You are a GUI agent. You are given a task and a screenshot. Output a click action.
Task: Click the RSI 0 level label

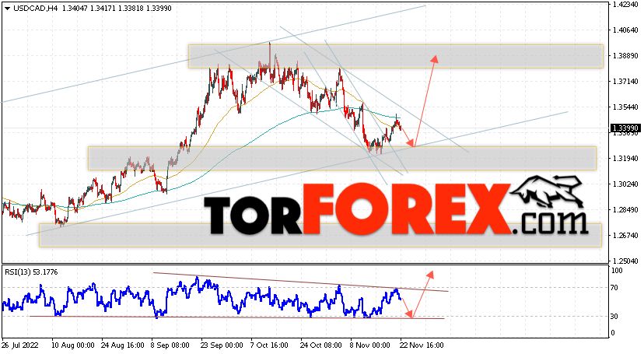(x=613, y=333)
